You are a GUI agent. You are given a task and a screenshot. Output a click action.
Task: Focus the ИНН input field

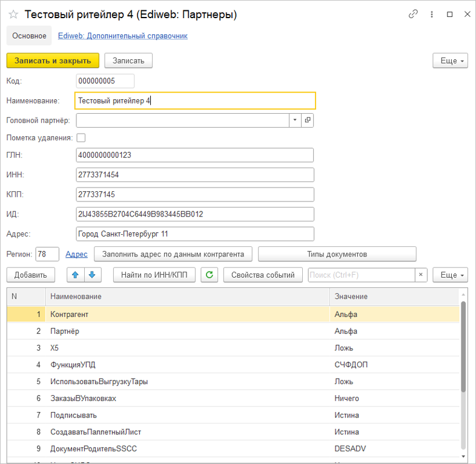click(x=195, y=175)
